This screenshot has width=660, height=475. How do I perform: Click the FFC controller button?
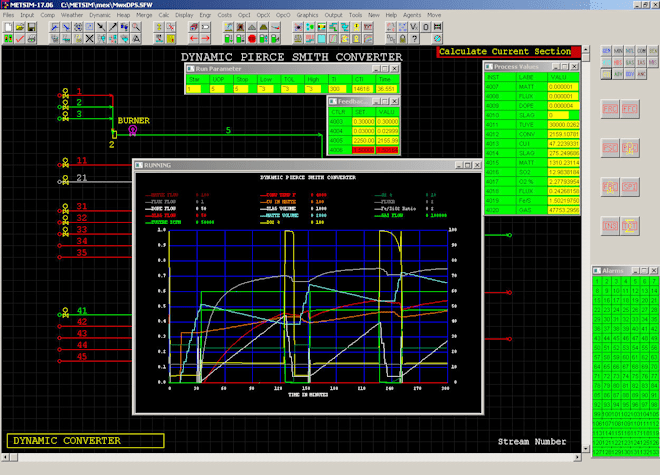[x=630, y=109]
